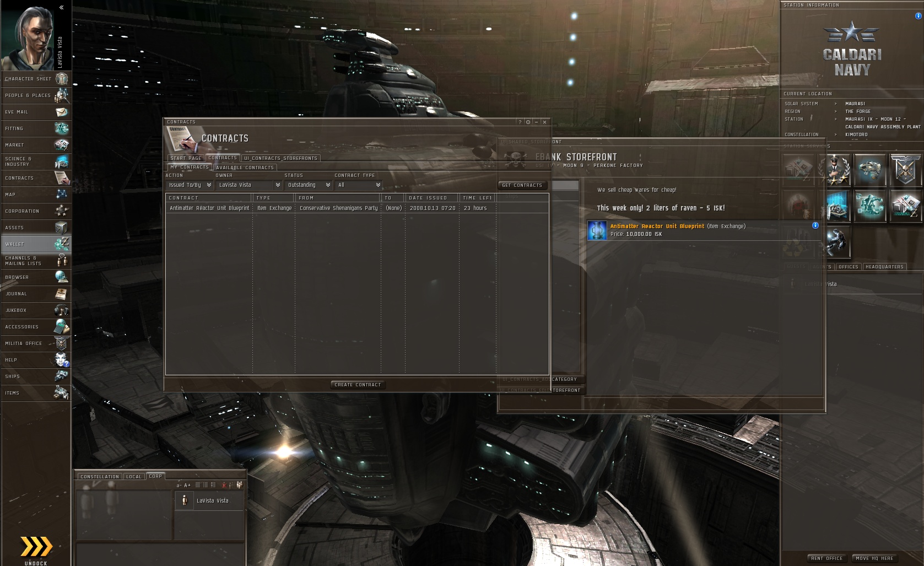Image resolution: width=924 pixels, height=566 pixels.
Task: Click the Get Contracts button
Action: pyautogui.click(x=522, y=185)
